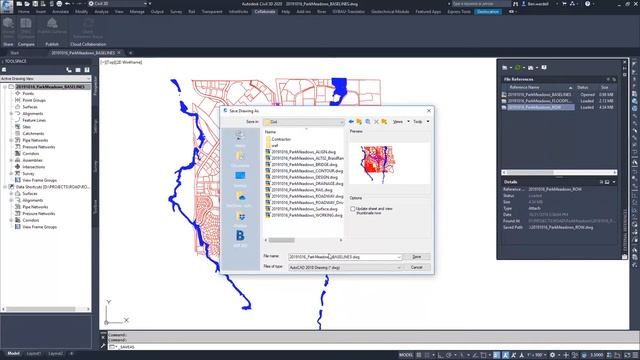Select Corridors in the drawing tree

point(31,153)
